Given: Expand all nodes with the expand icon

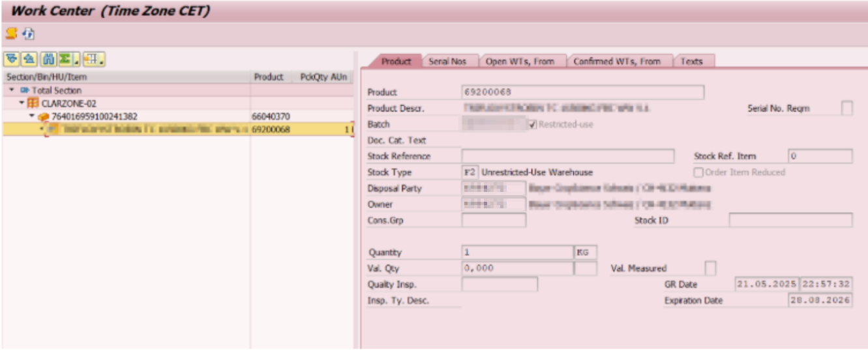Looking at the screenshot, I should click(x=11, y=60).
